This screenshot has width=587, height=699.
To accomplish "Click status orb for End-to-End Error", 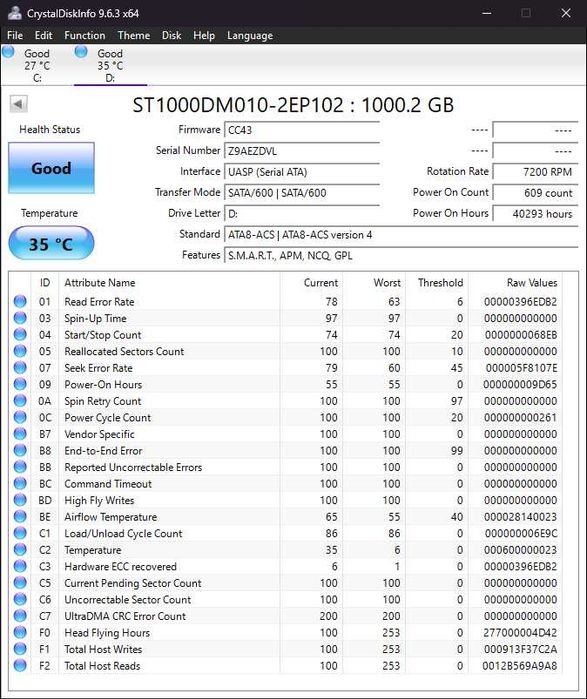I will pos(20,451).
